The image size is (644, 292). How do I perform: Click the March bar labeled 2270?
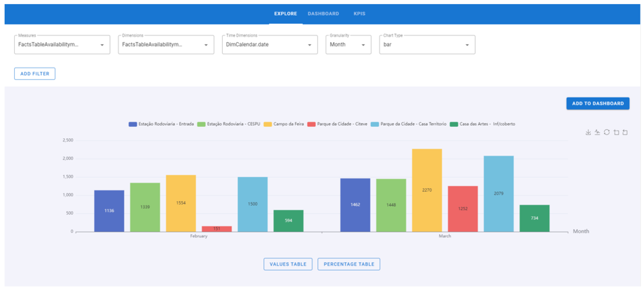coord(427,190)
